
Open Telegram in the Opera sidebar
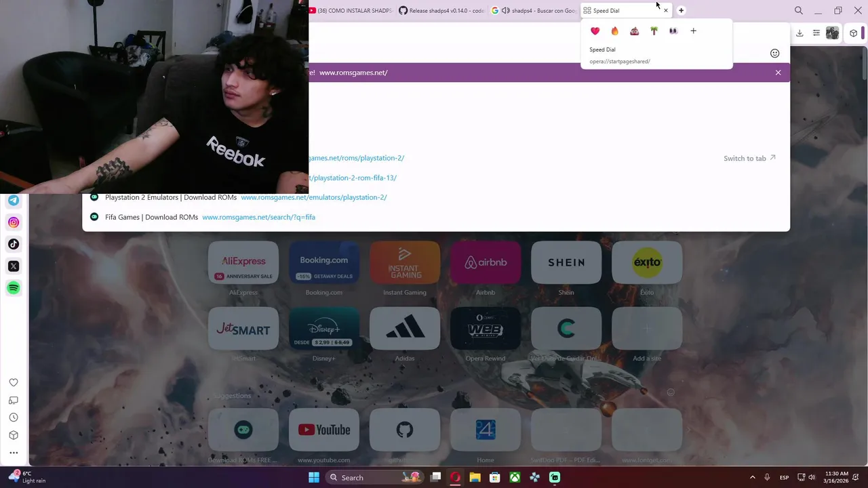[14, 200]
